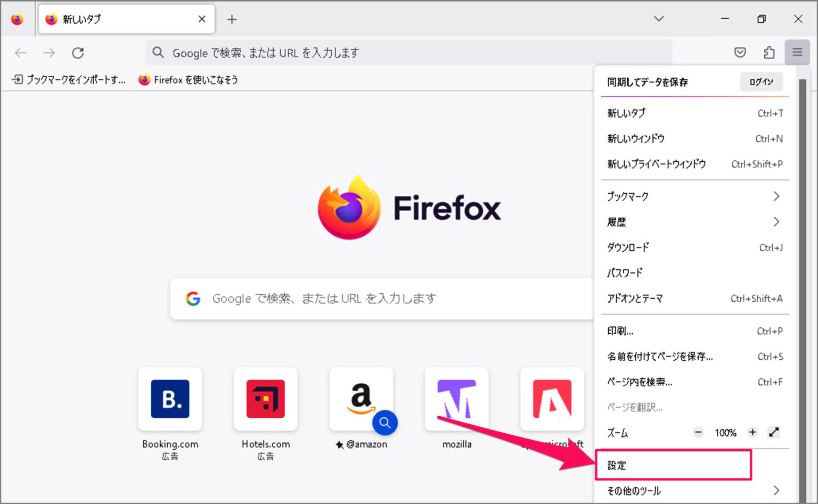The width and height of the screenshot is (818, 504).
Task: Restore down the Firefox window
Action: point(762,19)
